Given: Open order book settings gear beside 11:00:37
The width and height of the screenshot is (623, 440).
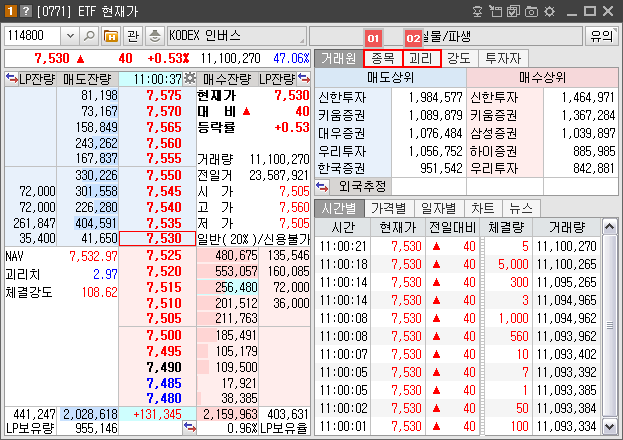Looking at the screenshot, I should [189, 78].
